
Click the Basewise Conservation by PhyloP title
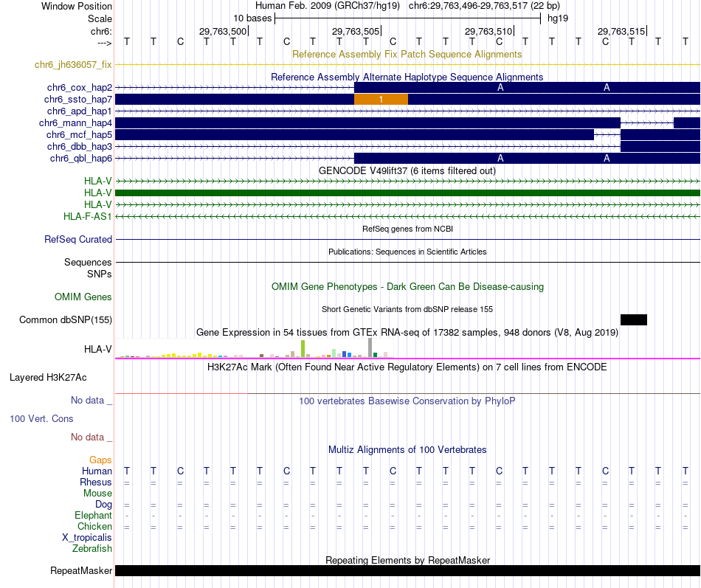click(x=407, y=401)
